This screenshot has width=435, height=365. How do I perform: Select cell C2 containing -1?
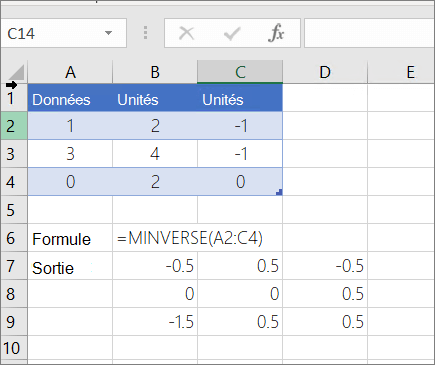coord(240,126)
